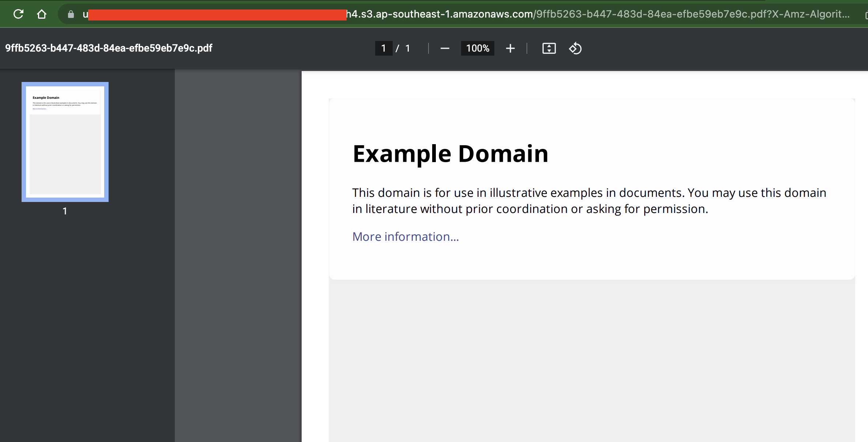868x442 pixels.
Task: Click the amazonaws.com address bar URL
Action: (466, 14)
